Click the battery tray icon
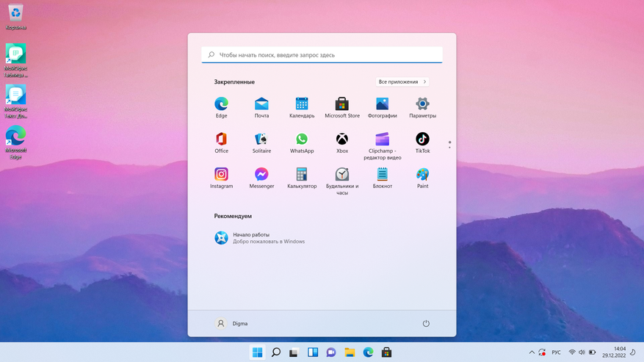644x362 pixels. (593, 352)
